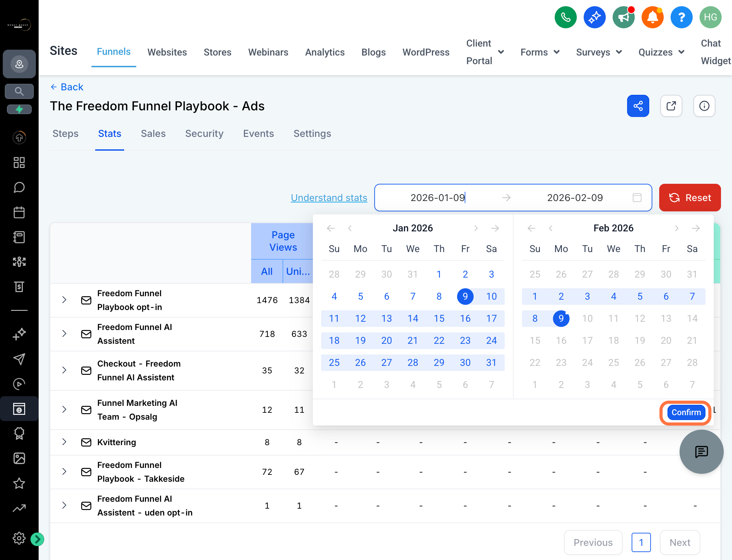Open the Client Portal dropdown
This screenshot has width=732, height=560.
485,52
